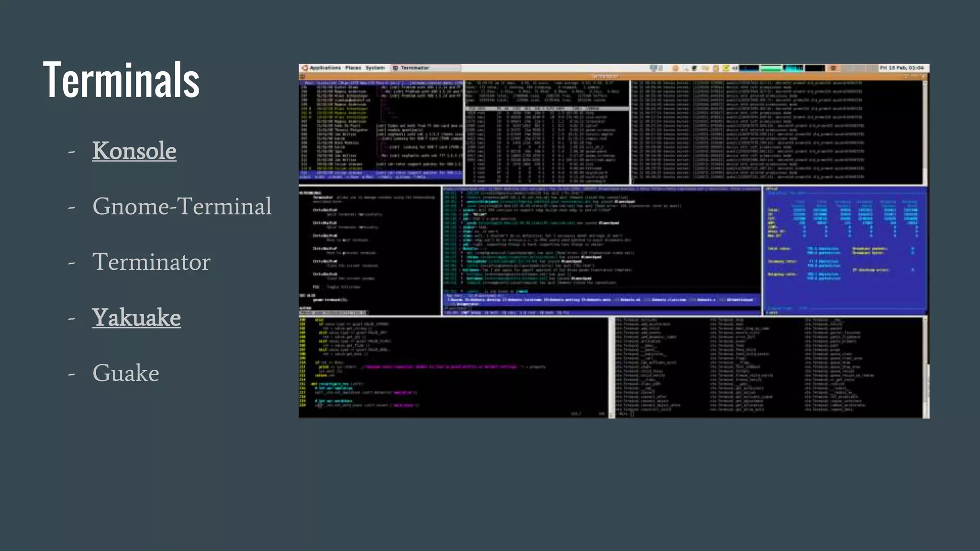Image resolution: width=980 pixels, height=551 pixels.
Task: Select the Gnome-Terminal list item text
Action: click(x=182, y=206)
